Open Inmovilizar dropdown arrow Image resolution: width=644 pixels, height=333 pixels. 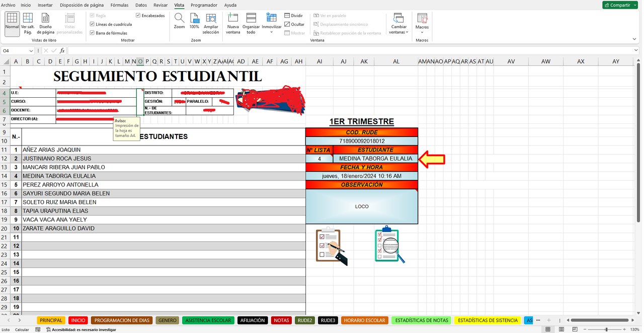pyautogui.click(x=271, y=32)
